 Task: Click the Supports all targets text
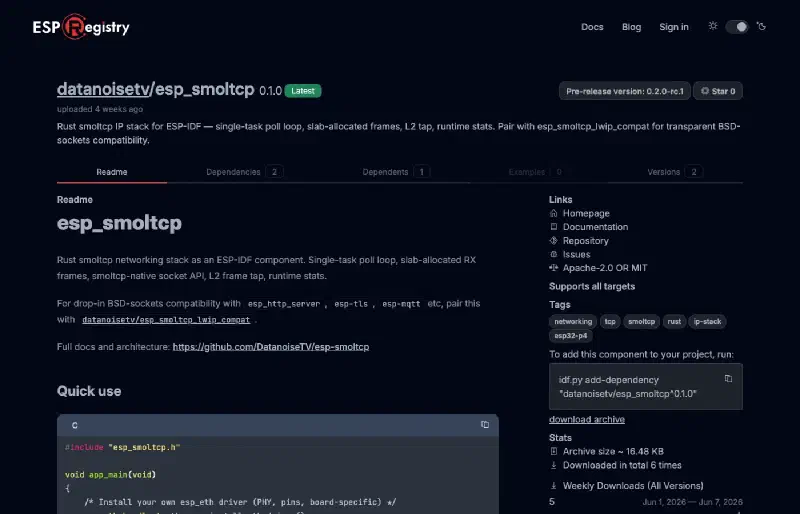592,286
